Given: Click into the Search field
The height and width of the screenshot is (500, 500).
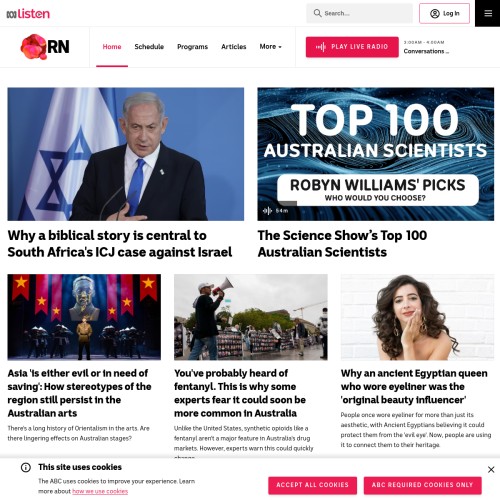Looking at the screenshot, I should [359, 13].
